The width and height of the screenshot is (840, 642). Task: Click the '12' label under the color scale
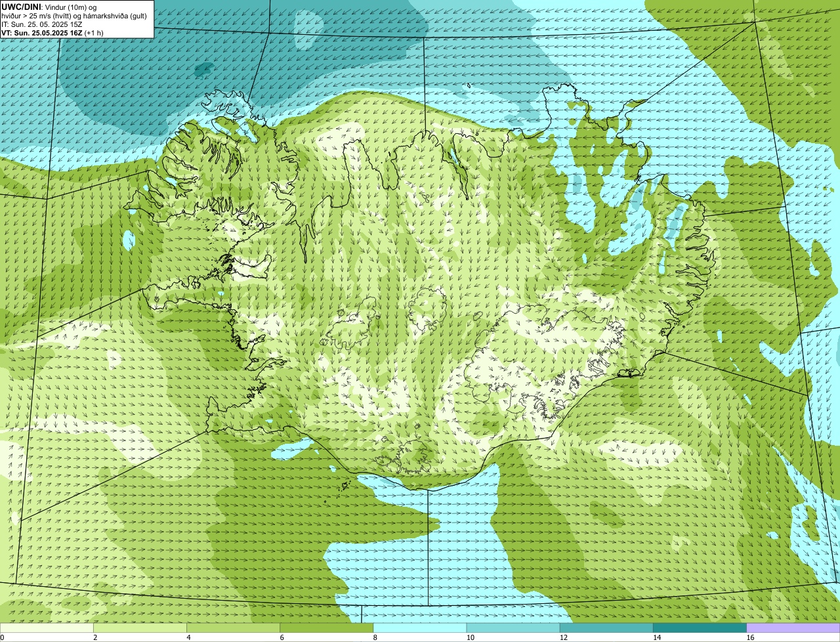[564, 637]
